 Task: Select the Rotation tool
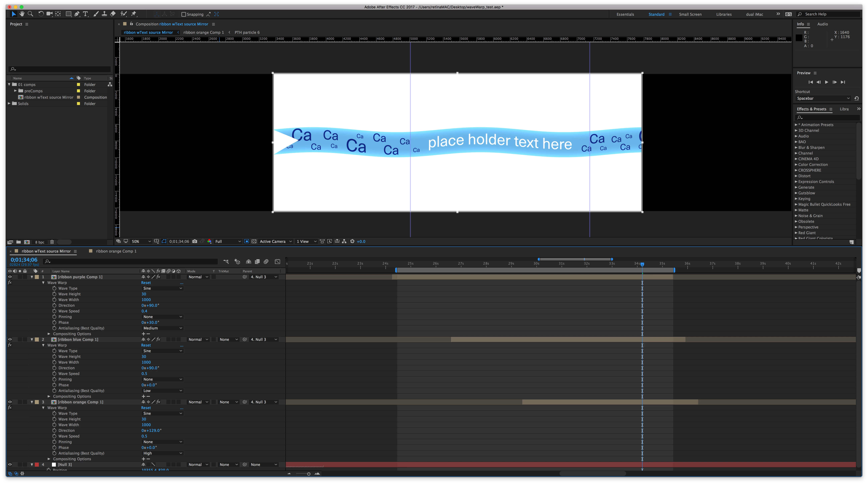click(x=41, y=14)
